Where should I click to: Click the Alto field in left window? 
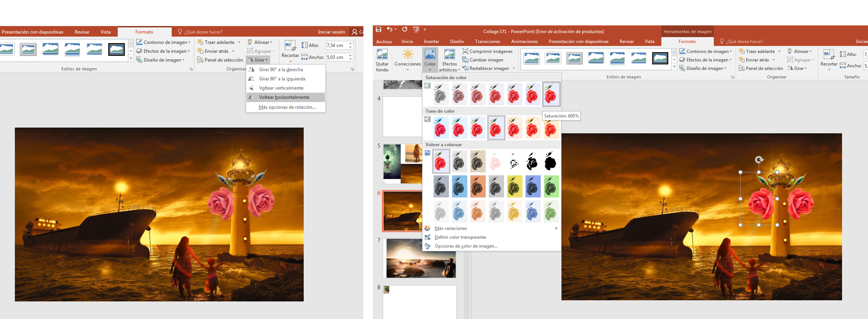tap(339, 45)
